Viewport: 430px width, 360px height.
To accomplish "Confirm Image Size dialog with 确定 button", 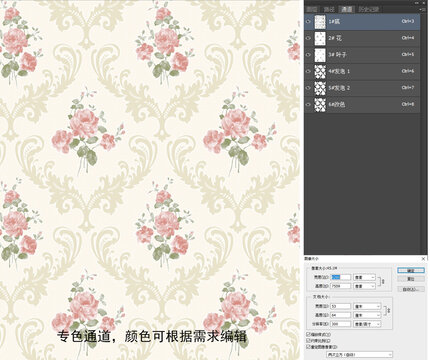I will click(x=411, y=270).
